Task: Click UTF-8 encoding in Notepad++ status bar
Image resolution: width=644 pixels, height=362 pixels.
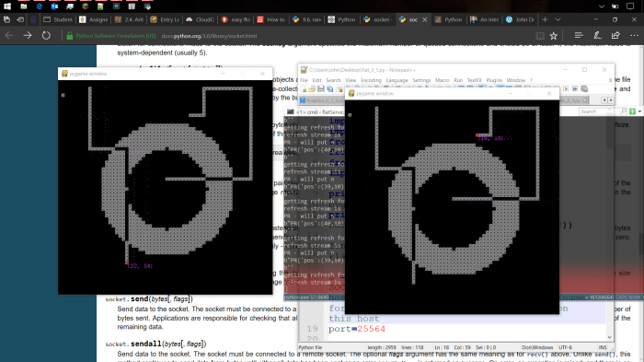Action: point(565,347)
